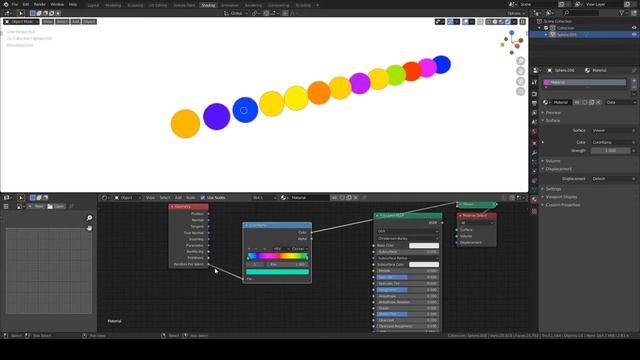Click the pan view hand gizmo
Screen dimensions: 640x360
(x=520, y=71)
